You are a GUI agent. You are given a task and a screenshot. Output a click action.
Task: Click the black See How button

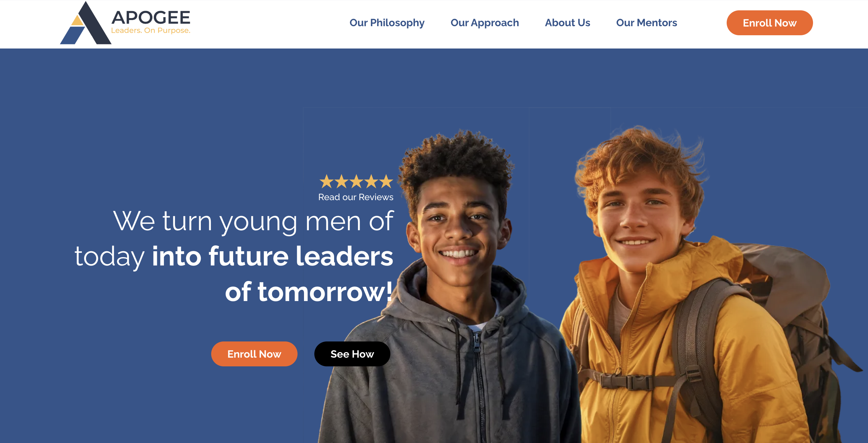(x=352, y=354)
